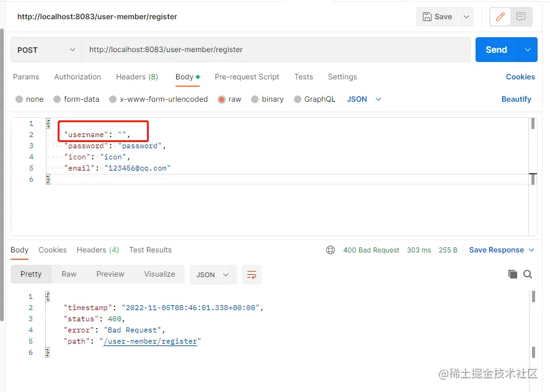This screenshot has height=392, width=550.
Task: Open the Test Results tab
Action: 151,250
